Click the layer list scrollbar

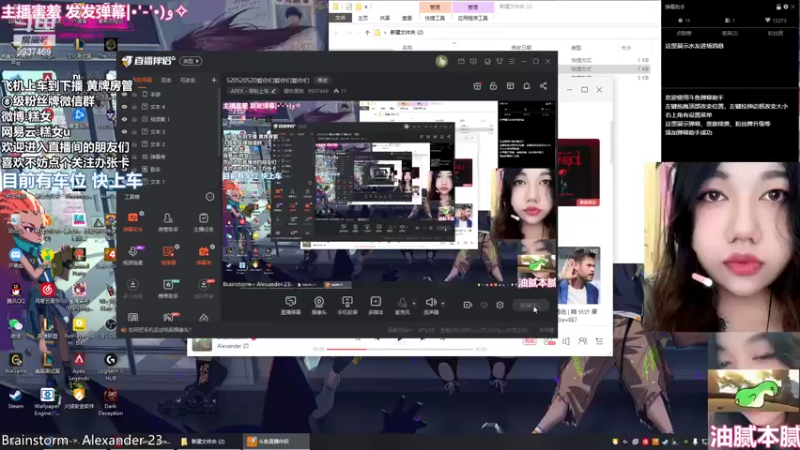(x=219, y=122)
